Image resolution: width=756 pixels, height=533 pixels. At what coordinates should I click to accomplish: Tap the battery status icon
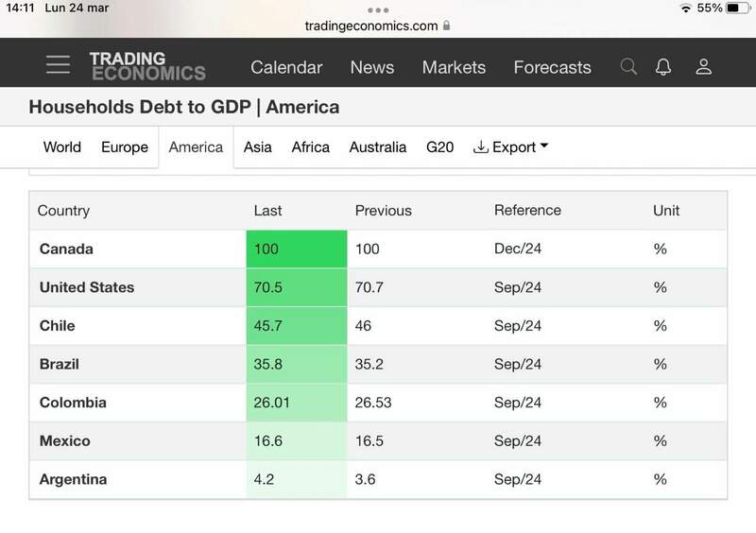738,9
